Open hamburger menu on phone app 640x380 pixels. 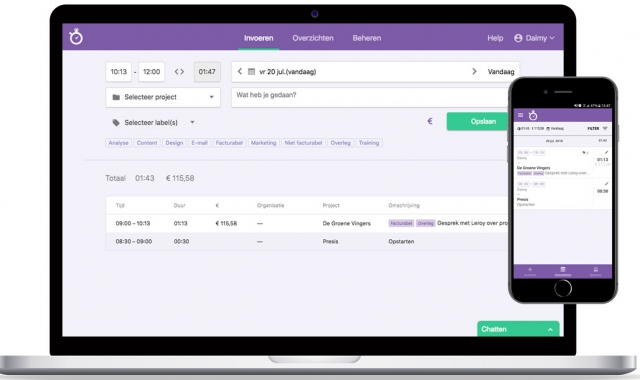pos(520,115)
